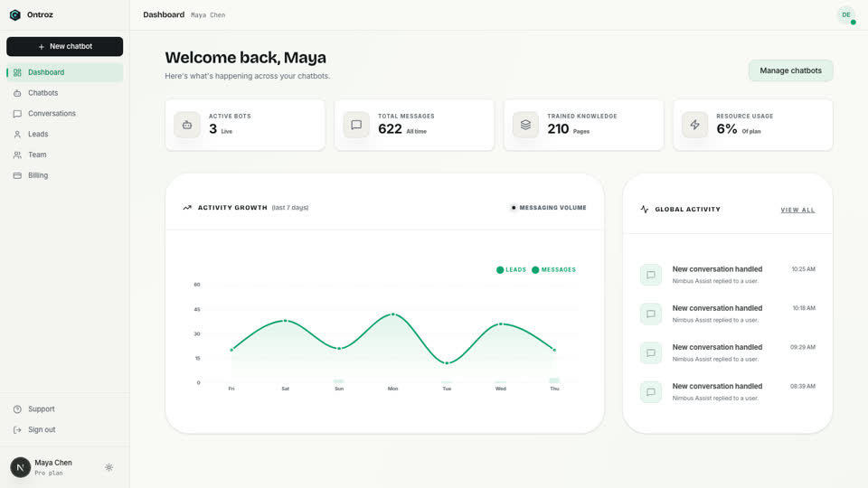
Task: Click the Total Messages value 622
Action: 390,129
